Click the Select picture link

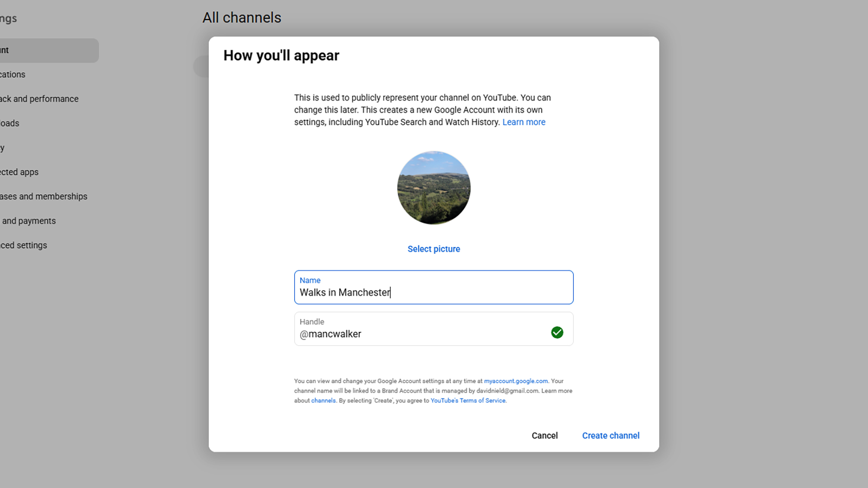click(434, 249)
